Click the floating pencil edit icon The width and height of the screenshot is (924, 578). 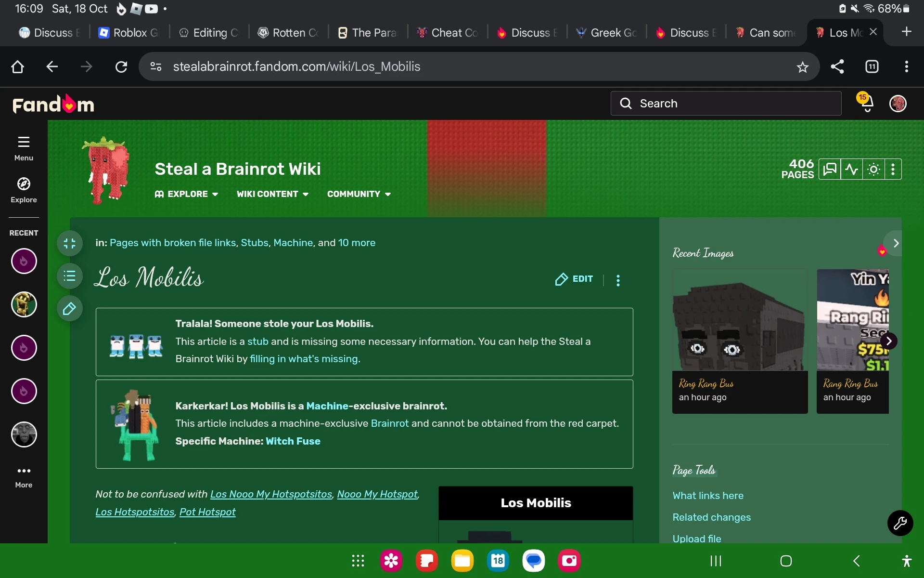pyautogui.click(x=70, y=309)
